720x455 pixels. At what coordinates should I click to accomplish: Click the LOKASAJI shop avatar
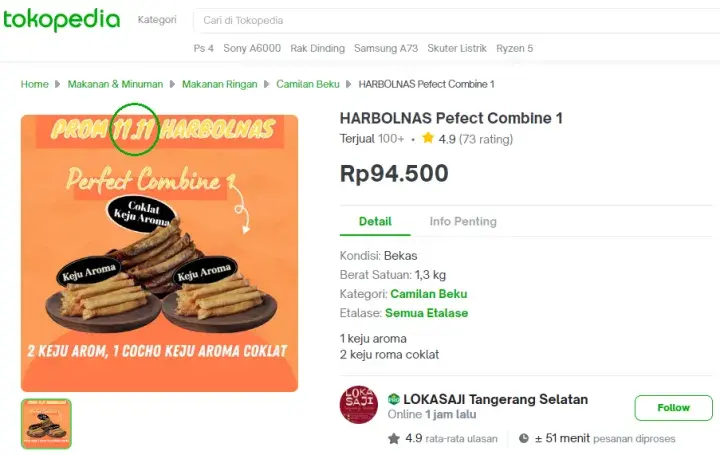(x=359, y=404)
